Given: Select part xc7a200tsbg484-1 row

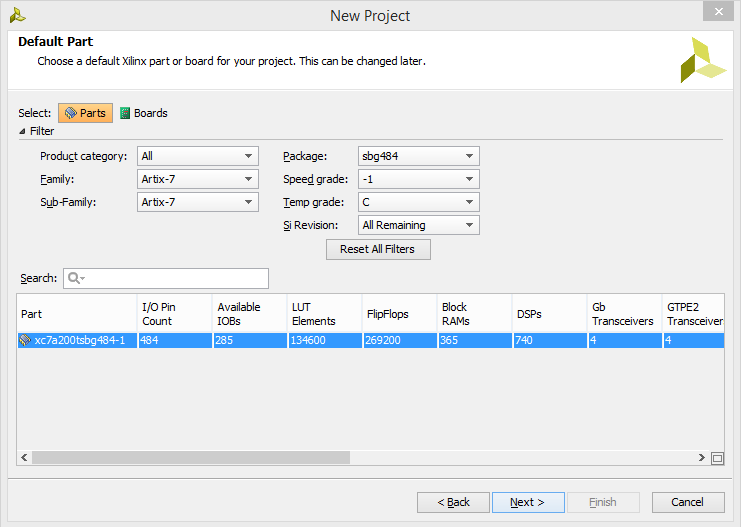Looking at the screenshot, I should pyautogui.click(x=370, y=340).
